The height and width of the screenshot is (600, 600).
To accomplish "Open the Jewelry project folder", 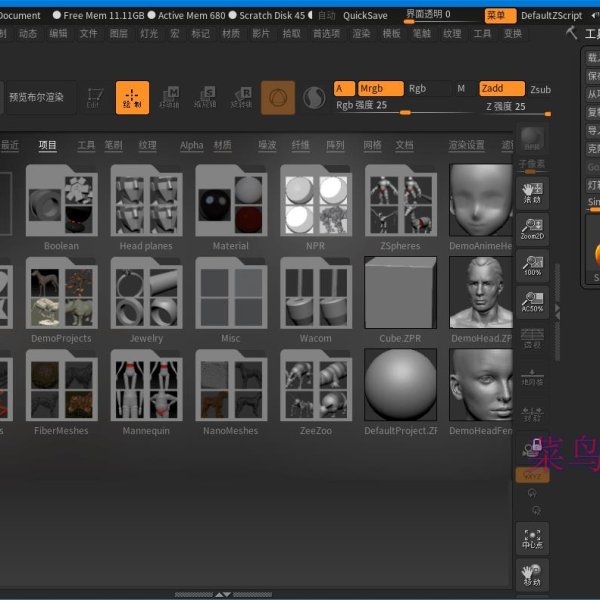I will click(146, 295).
